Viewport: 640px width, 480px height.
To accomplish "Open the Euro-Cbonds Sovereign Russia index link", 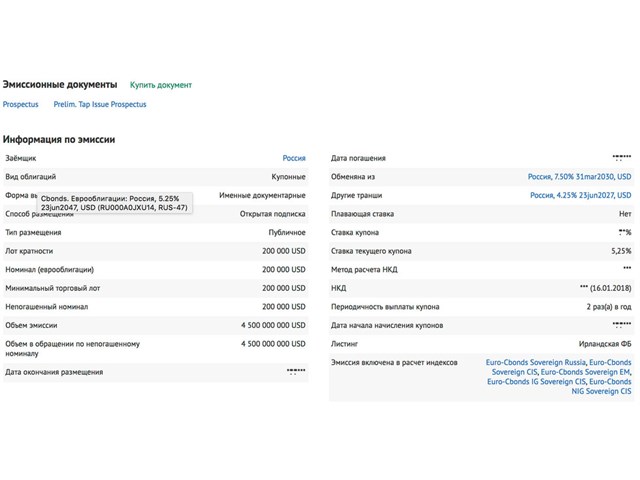I will (536, 362).
